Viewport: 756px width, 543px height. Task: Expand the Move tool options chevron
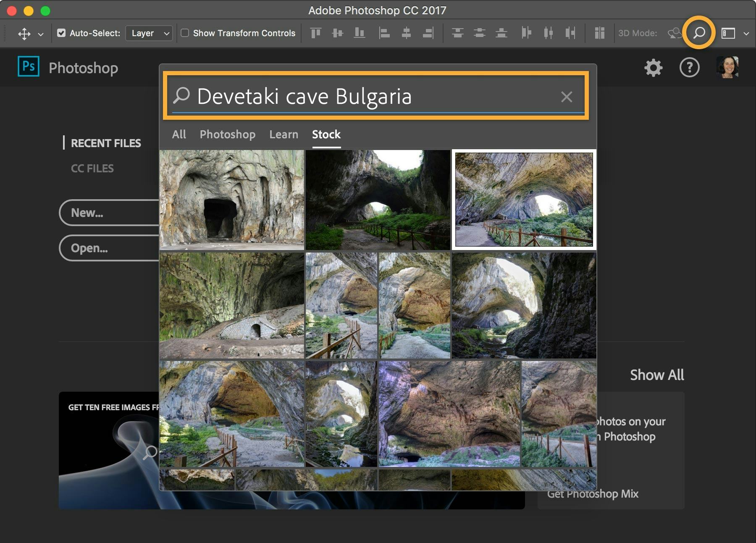40,33
